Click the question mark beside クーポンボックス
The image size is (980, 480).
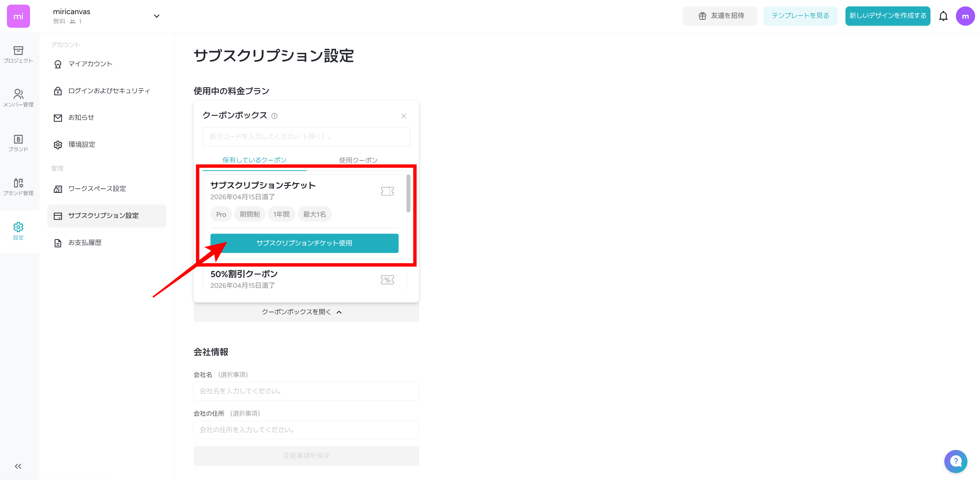pyautogui.click(x=275, y=116)
